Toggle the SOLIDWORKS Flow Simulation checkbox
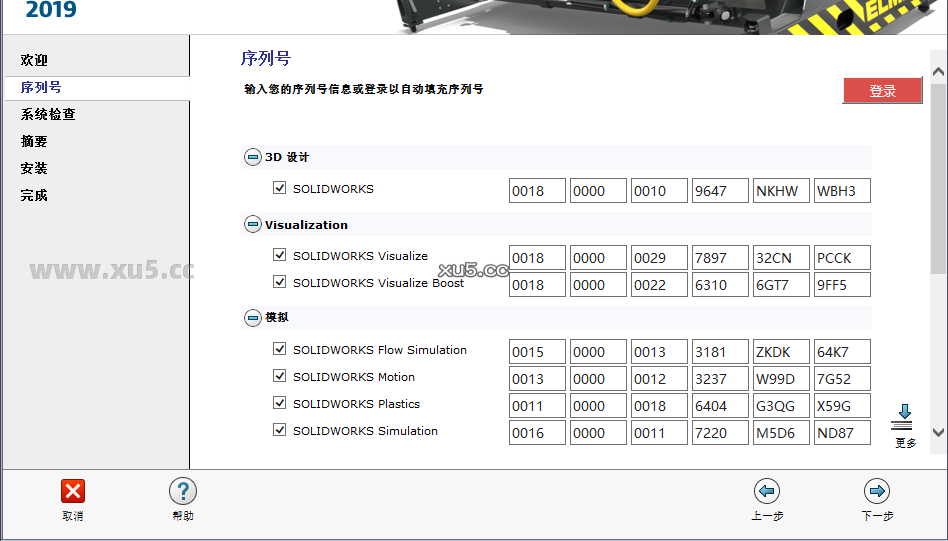The image size is (948, 541). point(280,349)
